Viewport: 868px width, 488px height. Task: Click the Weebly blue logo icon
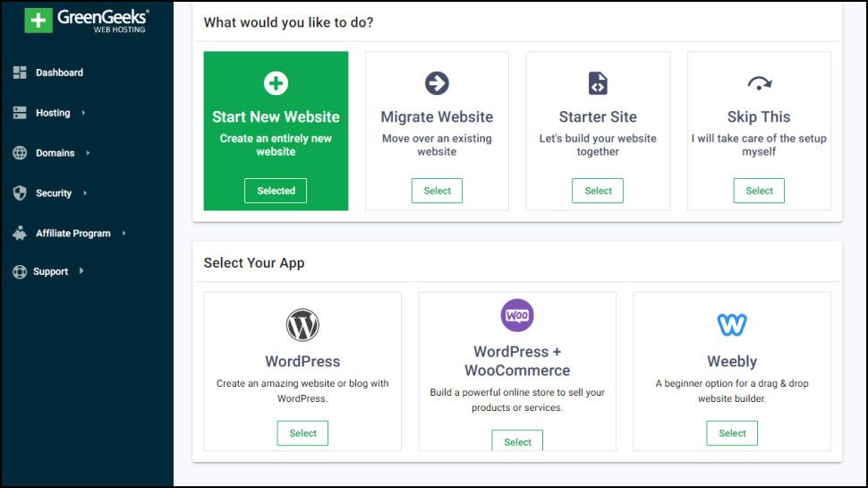pyautogui.click(x=732, y=325)
